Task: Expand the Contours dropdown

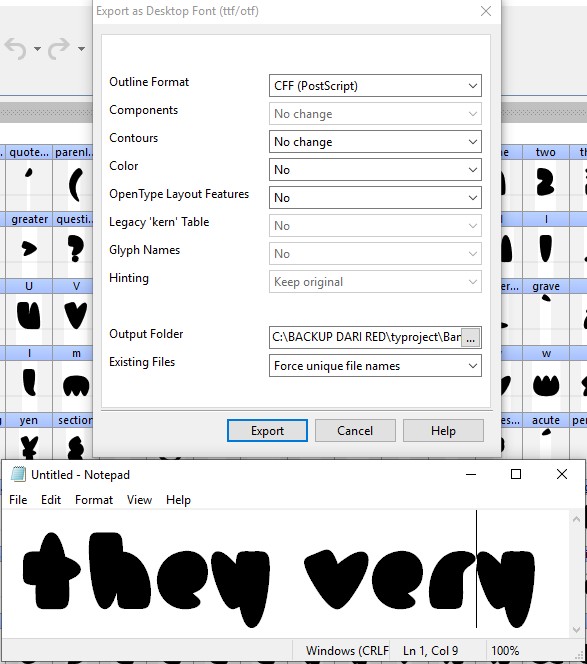Action: 375,142
